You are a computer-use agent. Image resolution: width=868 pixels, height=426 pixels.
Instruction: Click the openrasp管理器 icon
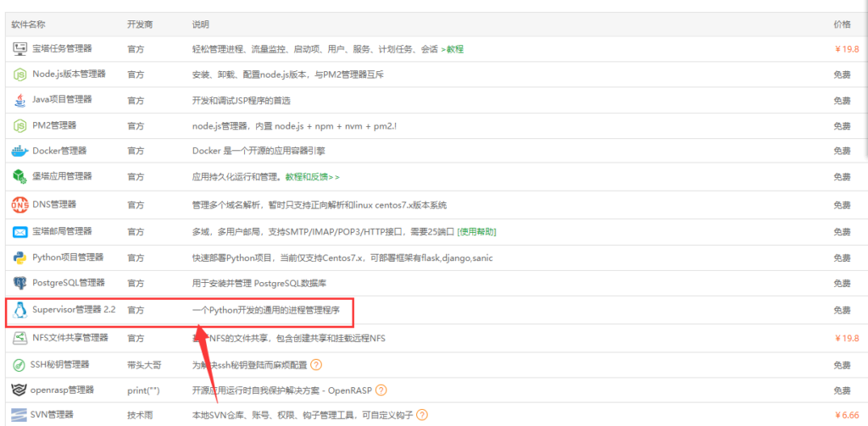point(19,390)
